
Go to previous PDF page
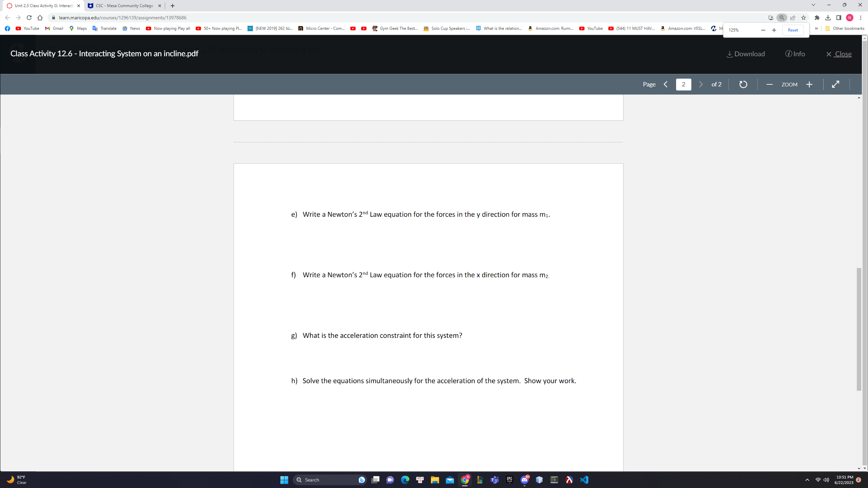coord(666,84)
